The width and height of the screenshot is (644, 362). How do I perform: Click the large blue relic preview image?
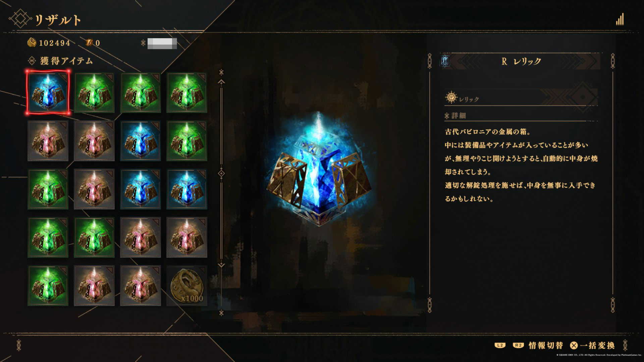point(319,169)
